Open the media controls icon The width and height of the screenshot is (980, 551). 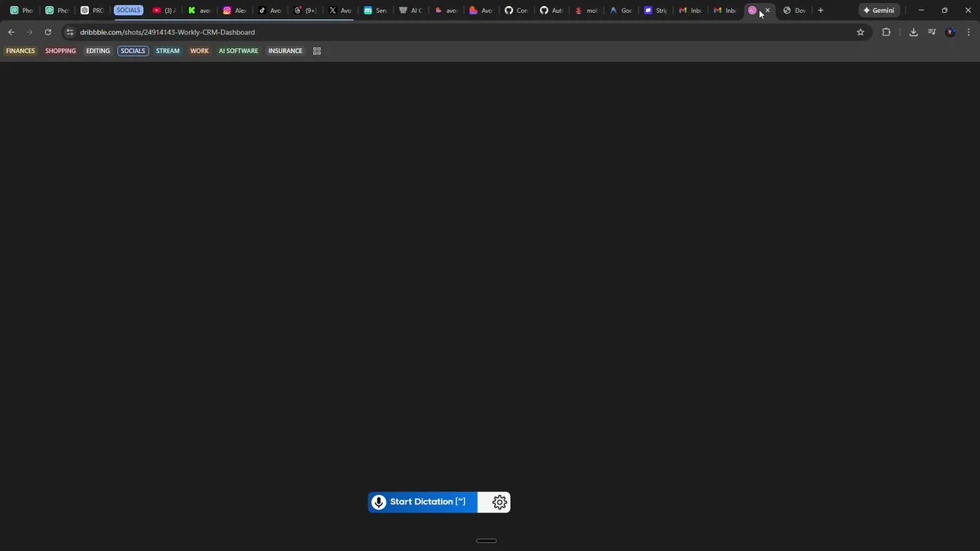[x=932, y=32]
